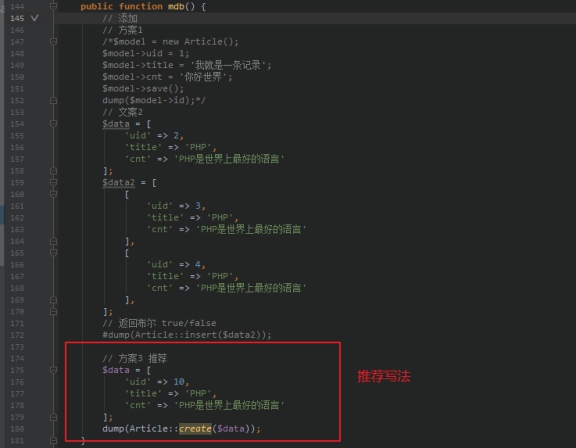Screen dimensions: 576x448
Task: Collapse the nested array starting on line 165
Action: [53, 253]
